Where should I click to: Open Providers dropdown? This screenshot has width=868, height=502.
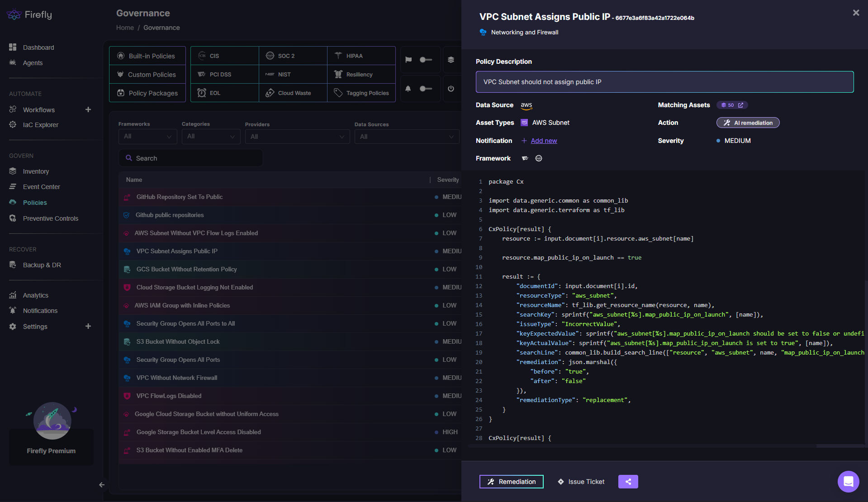pyautogui.click(x=297, y=137)
